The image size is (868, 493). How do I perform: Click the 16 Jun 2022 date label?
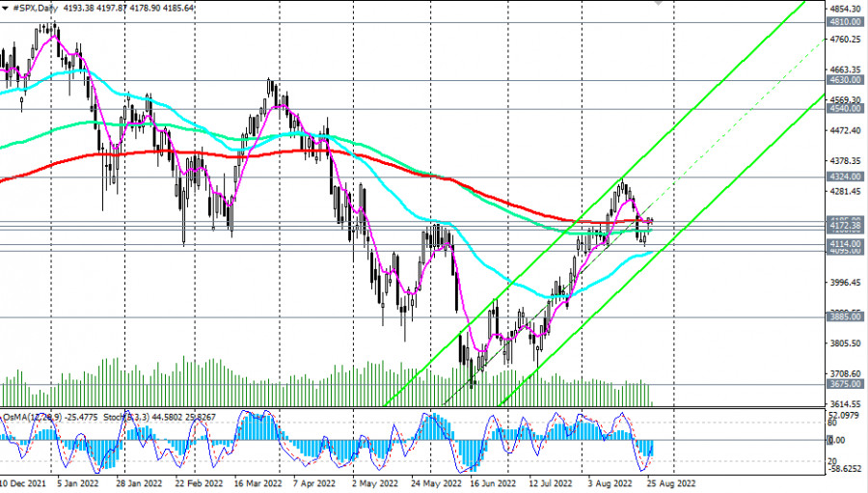tap(494, 483)
